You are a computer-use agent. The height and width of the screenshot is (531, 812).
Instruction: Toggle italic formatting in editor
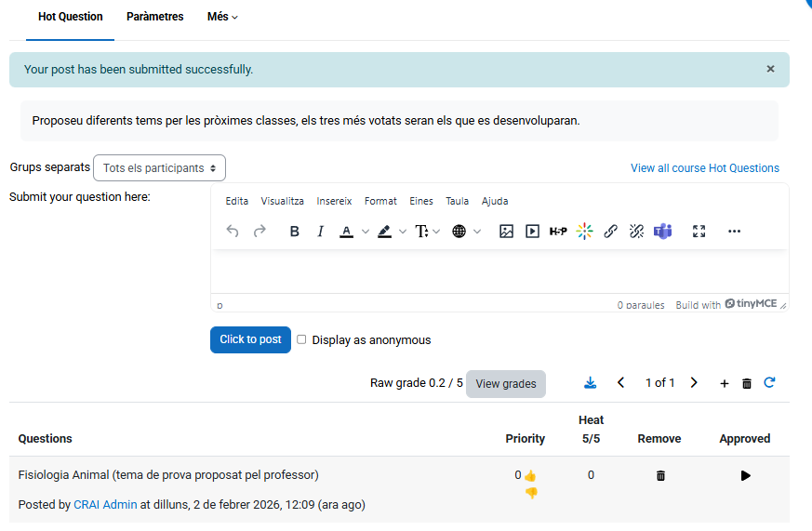(320, 232)
